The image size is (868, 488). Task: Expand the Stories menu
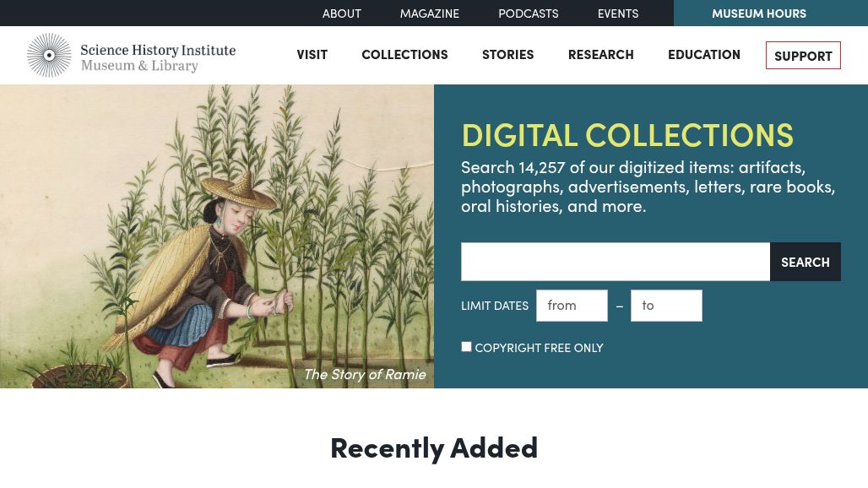[x=507, y=54]
